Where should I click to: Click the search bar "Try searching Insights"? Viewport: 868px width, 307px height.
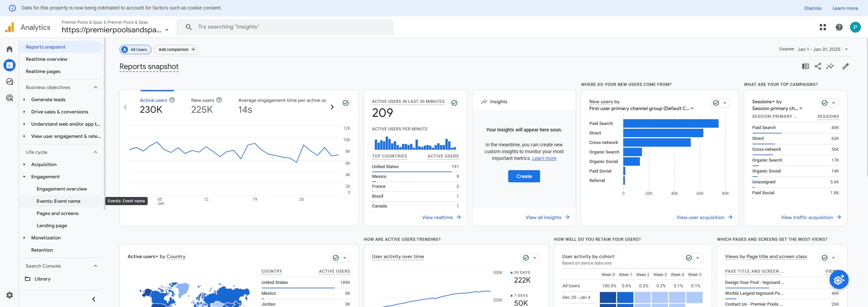(x=285, y=27)
